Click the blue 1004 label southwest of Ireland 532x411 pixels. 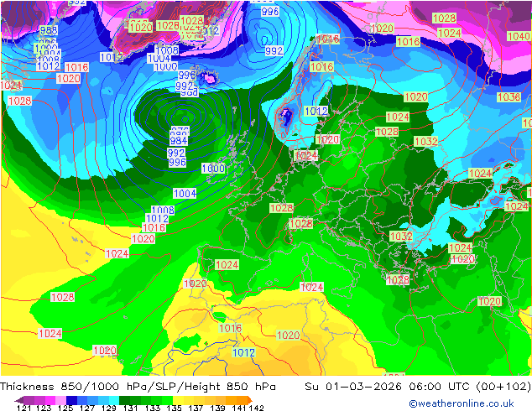click(x=185, y=193)
